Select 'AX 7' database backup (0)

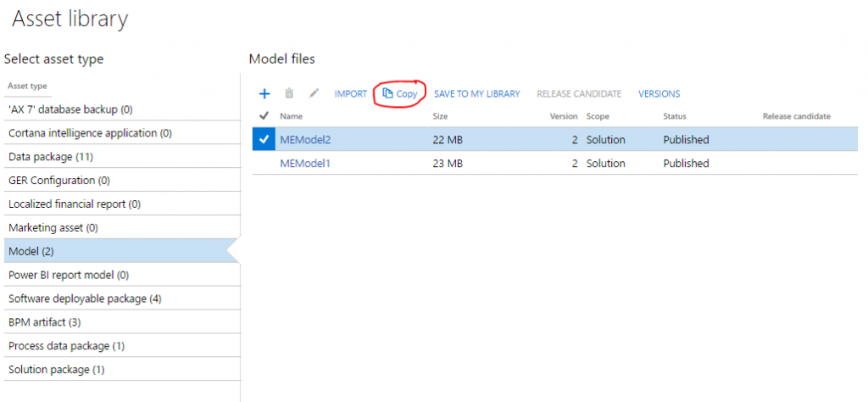coord(70,109)
